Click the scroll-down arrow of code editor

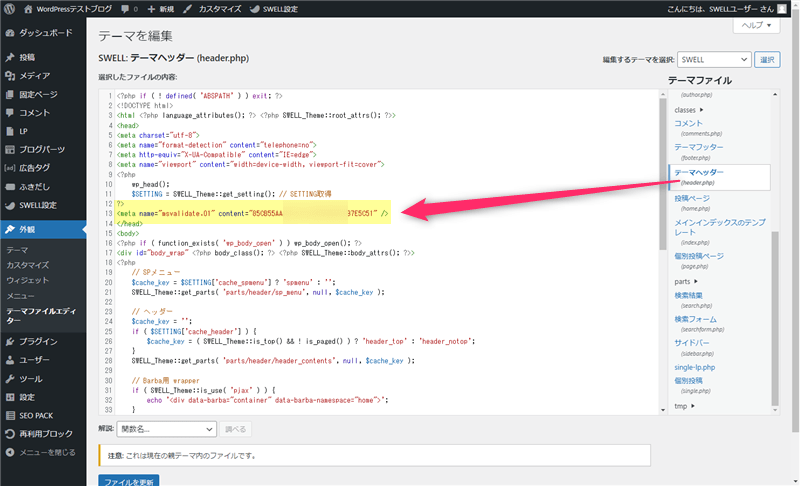click(663, 410)
